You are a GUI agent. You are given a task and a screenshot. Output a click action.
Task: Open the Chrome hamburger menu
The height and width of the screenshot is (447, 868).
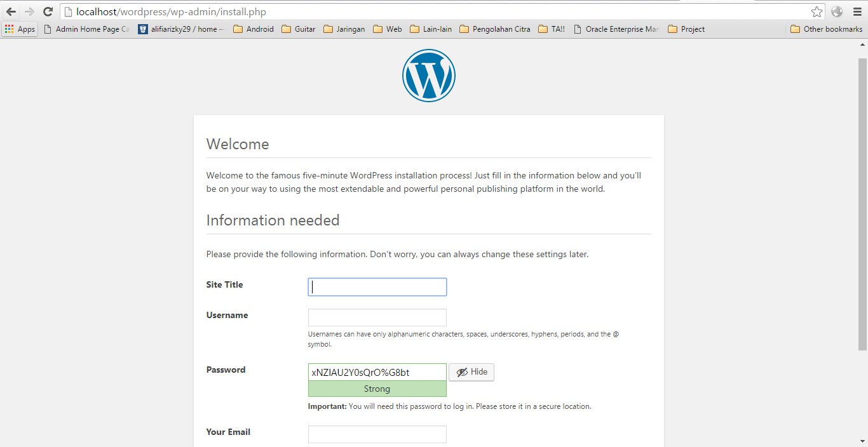point(856,11)
